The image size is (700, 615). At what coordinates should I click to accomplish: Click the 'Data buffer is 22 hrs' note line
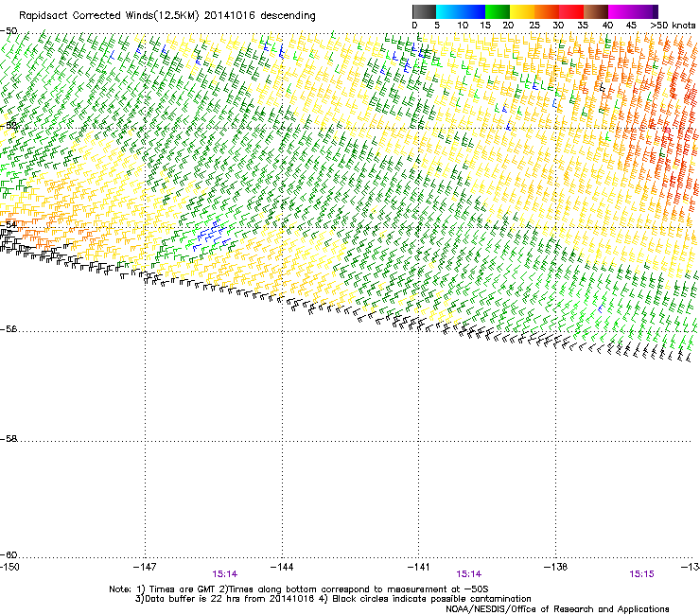(333, 599)
